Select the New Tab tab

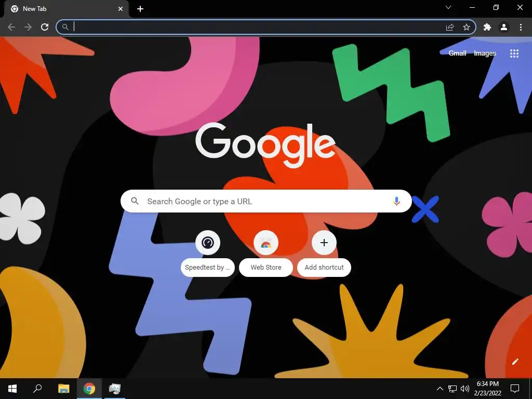tap(66, 9)
